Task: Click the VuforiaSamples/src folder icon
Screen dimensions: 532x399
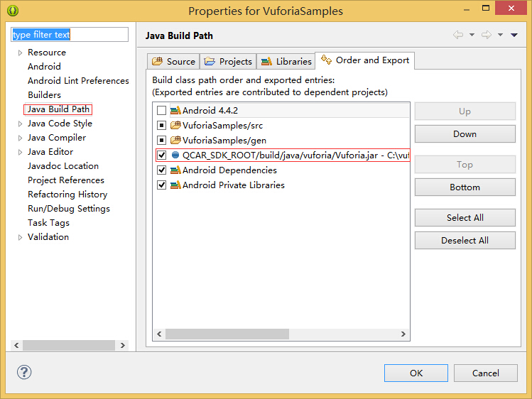Action: click(175, 126)
